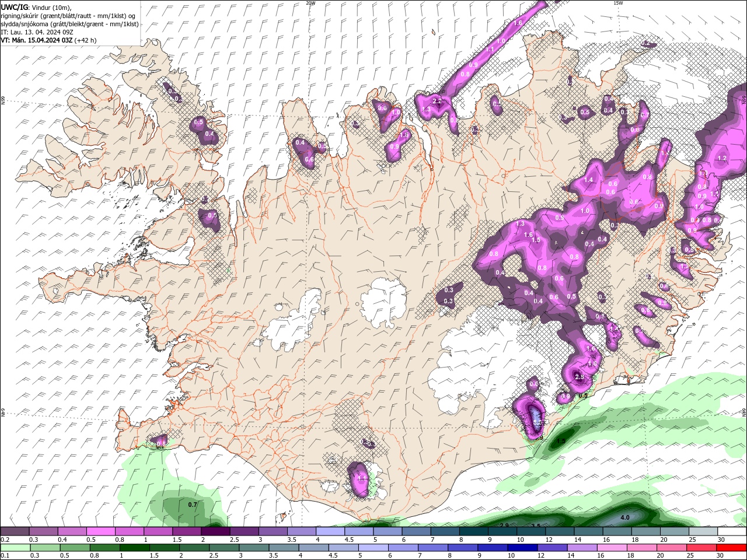Click the 0.1 label on the rain scale
The image size is (747, 560).
(x=5, y=555)
